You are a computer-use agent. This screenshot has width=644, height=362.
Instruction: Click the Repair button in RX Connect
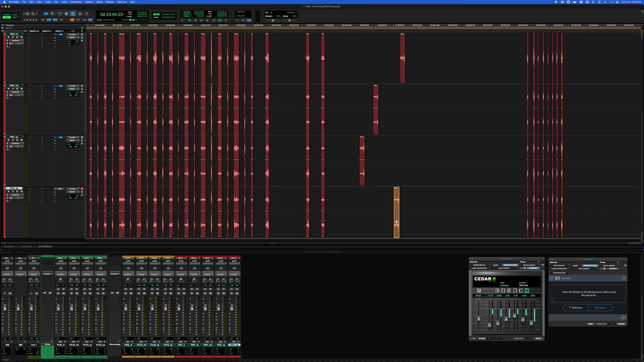[601, 308]
